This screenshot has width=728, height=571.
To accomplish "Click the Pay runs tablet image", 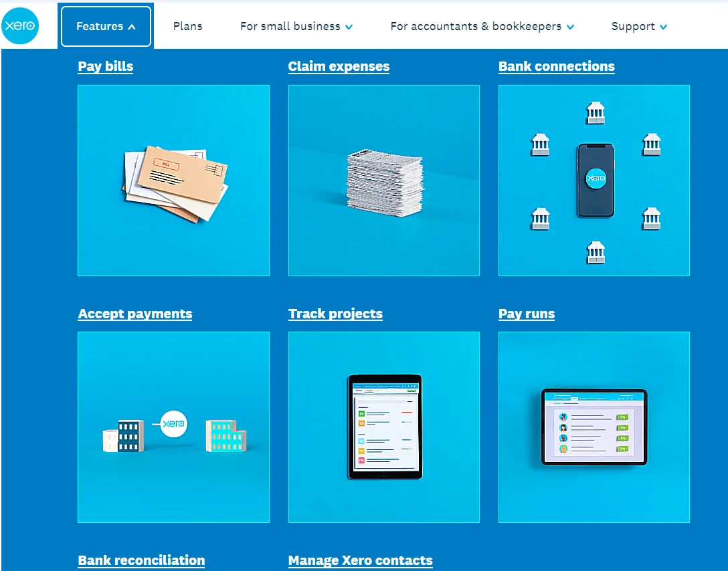I will point(594,427).
